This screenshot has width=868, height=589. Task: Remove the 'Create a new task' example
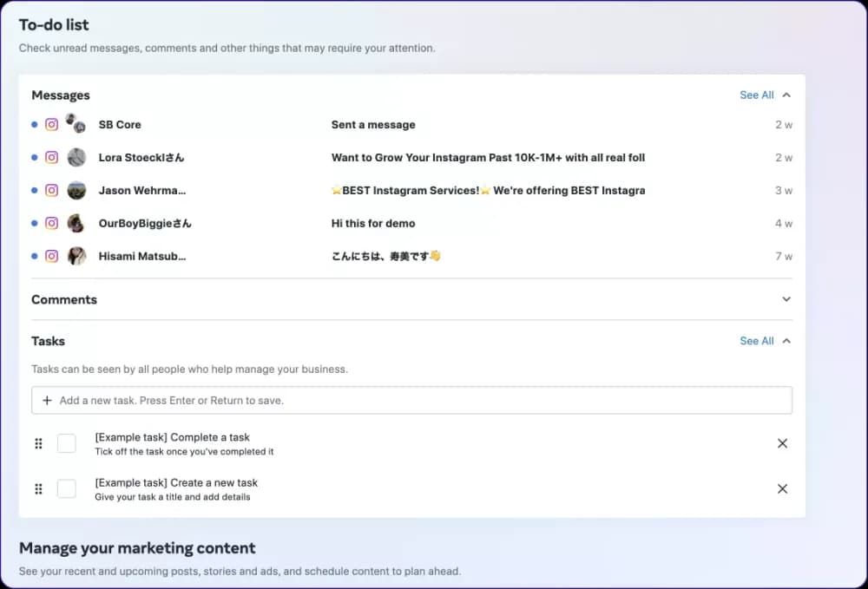[782, 488]
